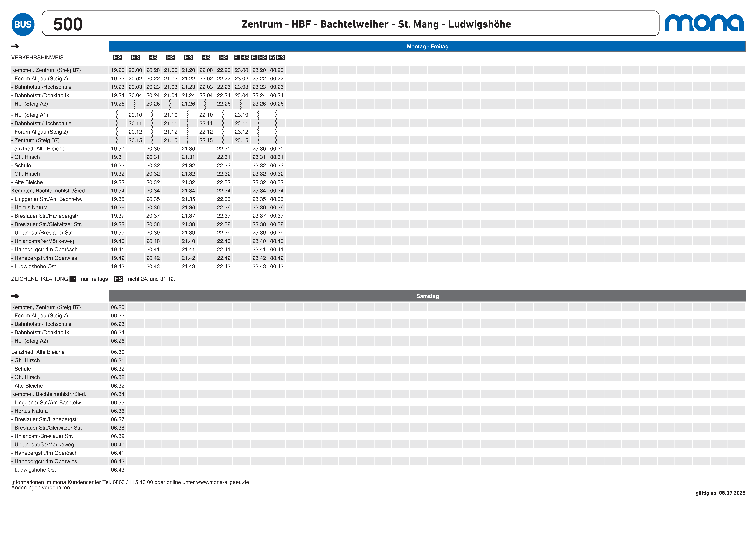Click weekday stop name Kempten, Bachtelmühlstr./Sied.

click(49, 191)
